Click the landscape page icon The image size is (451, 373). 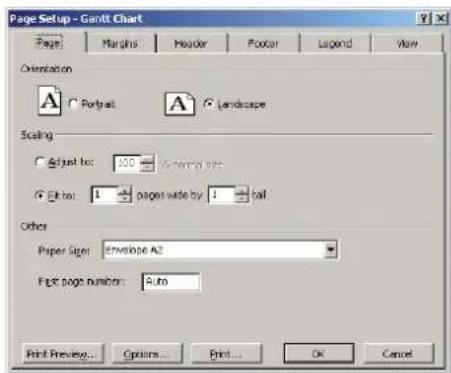click(179, 104)
